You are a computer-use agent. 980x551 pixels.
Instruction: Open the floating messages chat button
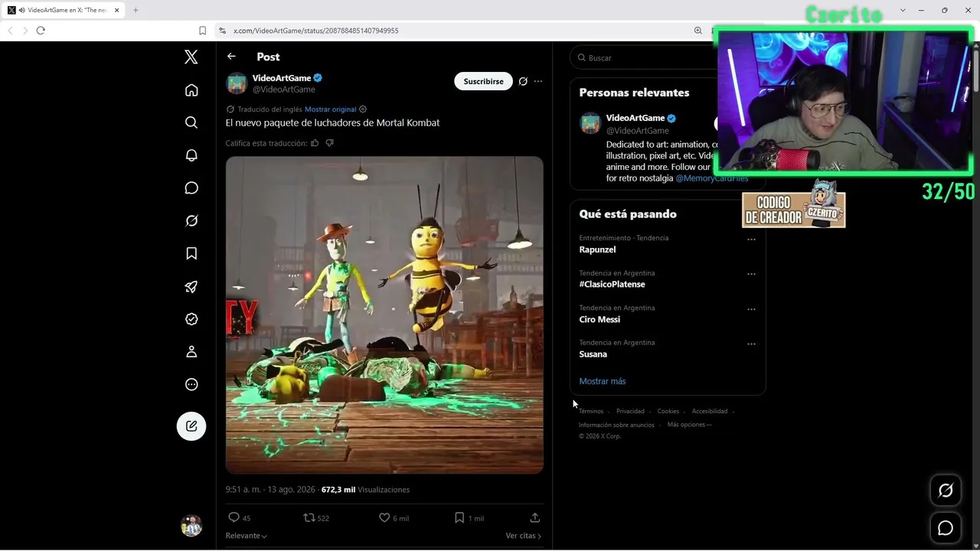[946, 528]
